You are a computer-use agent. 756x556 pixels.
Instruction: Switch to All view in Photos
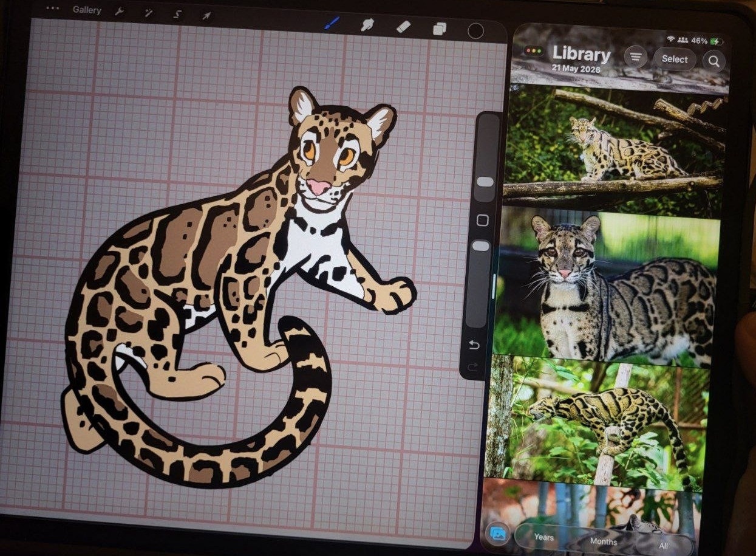663,545
